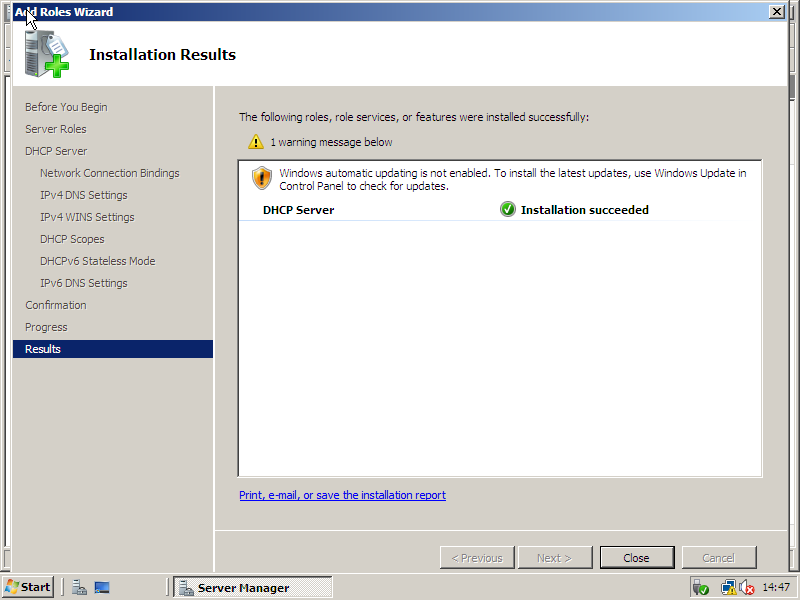Screen dimensions: 800x600
Task: Click the green Installation succeeded checkmark
Action: 508,210
